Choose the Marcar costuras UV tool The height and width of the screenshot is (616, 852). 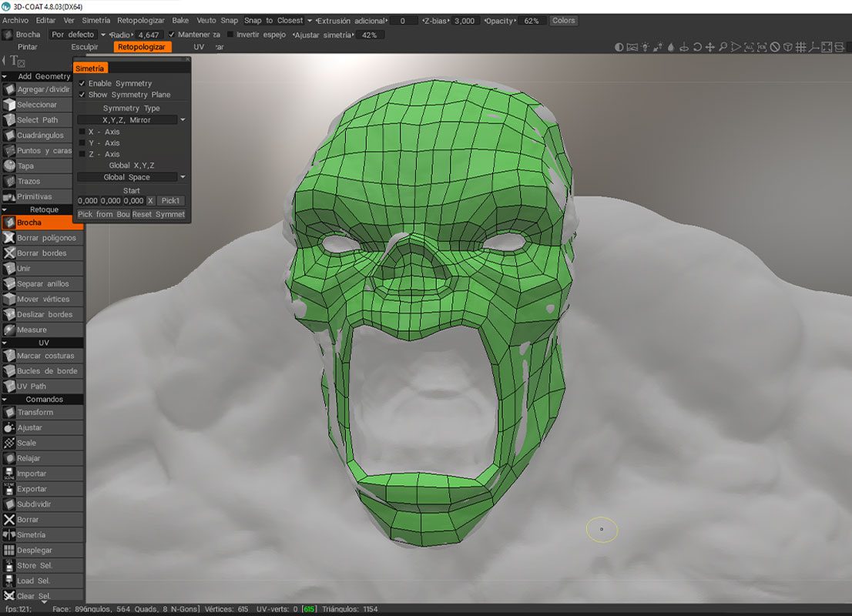pos(45,356)
